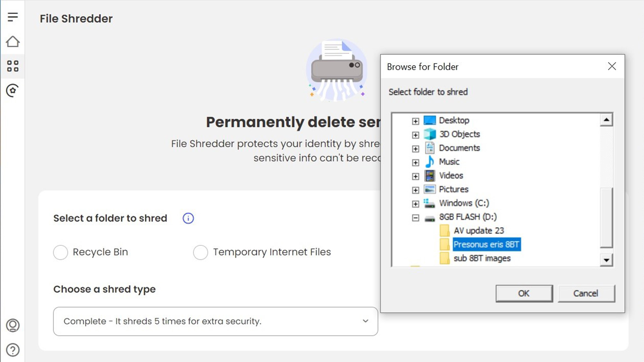Open the hamburger menu icon

click(x=13, y=17)
